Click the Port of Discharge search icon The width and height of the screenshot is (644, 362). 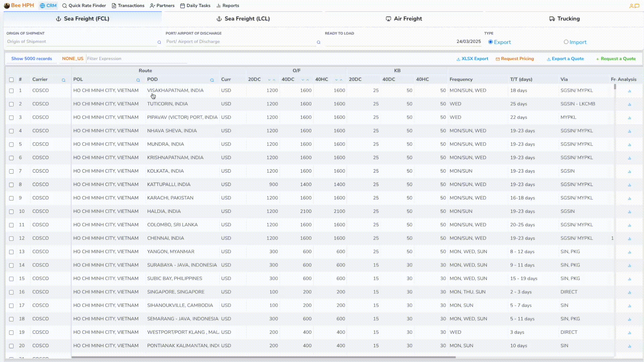319,42
